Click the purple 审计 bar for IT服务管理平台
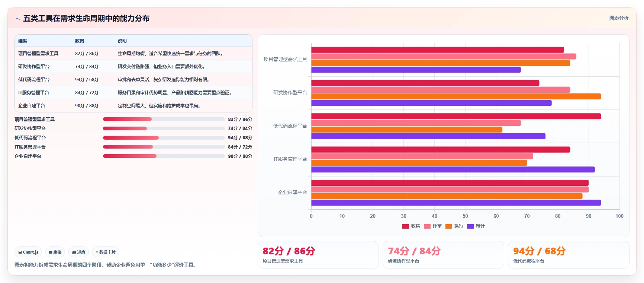Viewport: 644px width, 283px height. [x=453, y=169]
